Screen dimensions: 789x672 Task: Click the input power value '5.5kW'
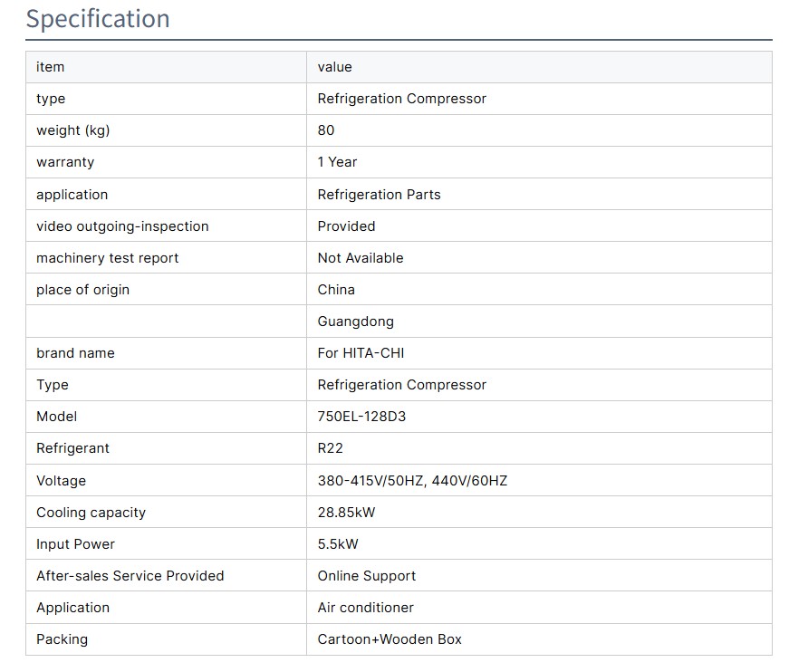pyautogui.click(x=338, y=544)
